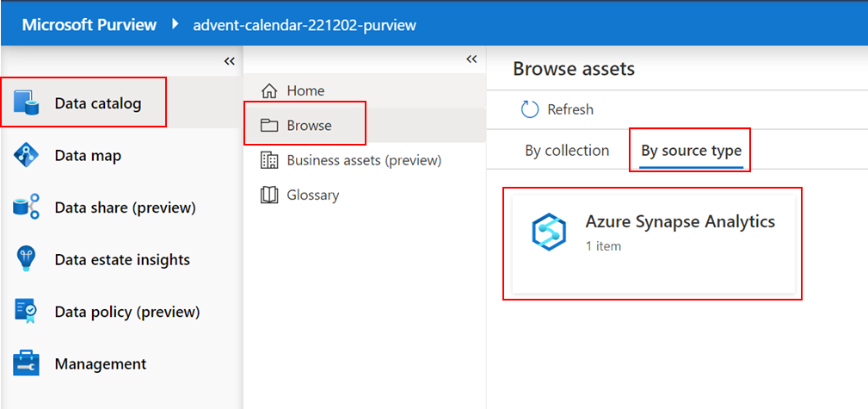The height and width of the screenshot is (409, 868).
Task: Open the Azure Synapse Analytics card title
Action: [680, 221]
